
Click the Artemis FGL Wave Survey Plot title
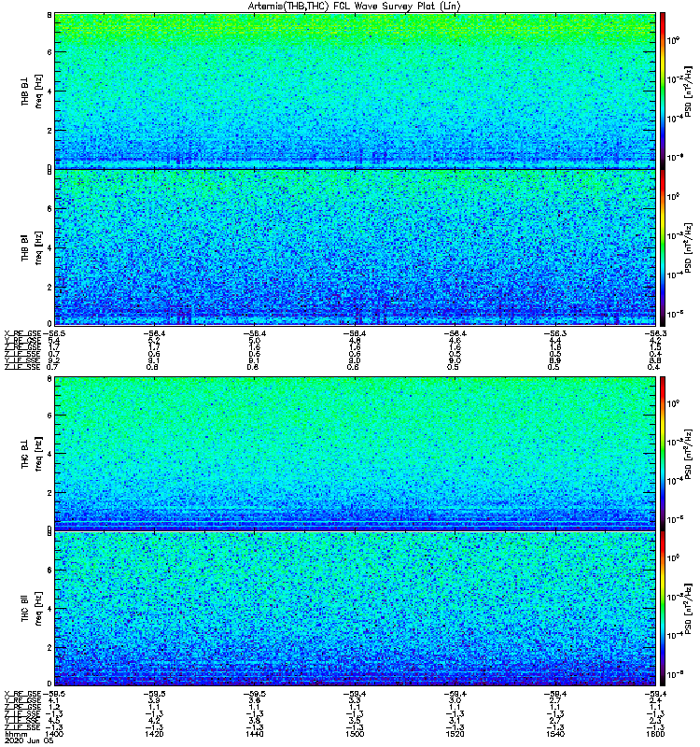[355, 7]
